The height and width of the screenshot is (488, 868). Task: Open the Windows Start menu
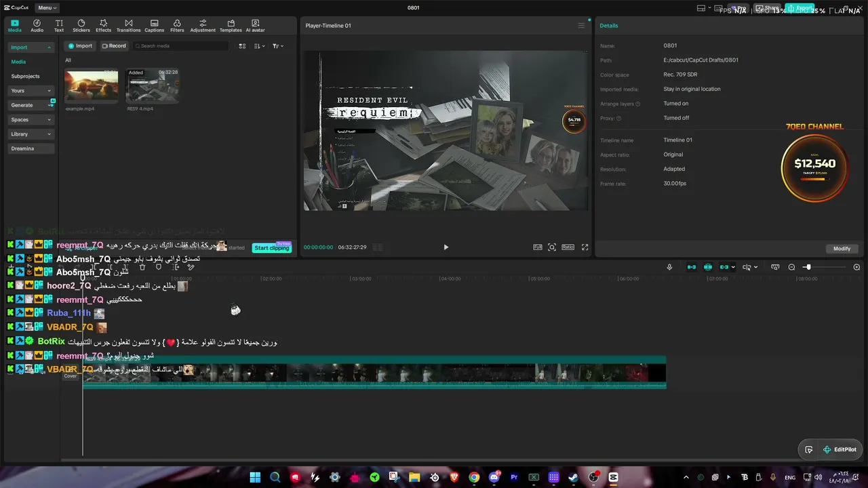pyautogui.click(x=255, y=477)
